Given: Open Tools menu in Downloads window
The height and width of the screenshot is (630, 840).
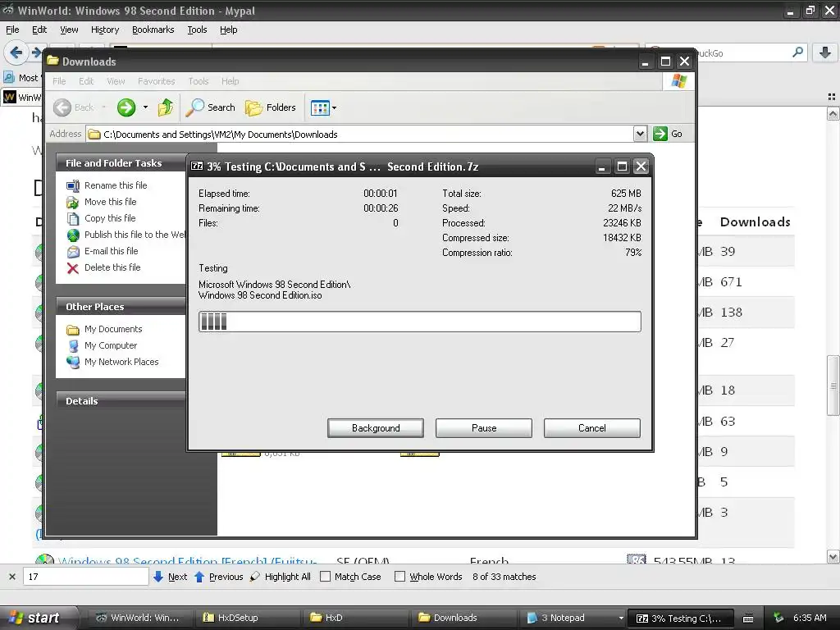Looking at the screenshot, I should 199,81.
